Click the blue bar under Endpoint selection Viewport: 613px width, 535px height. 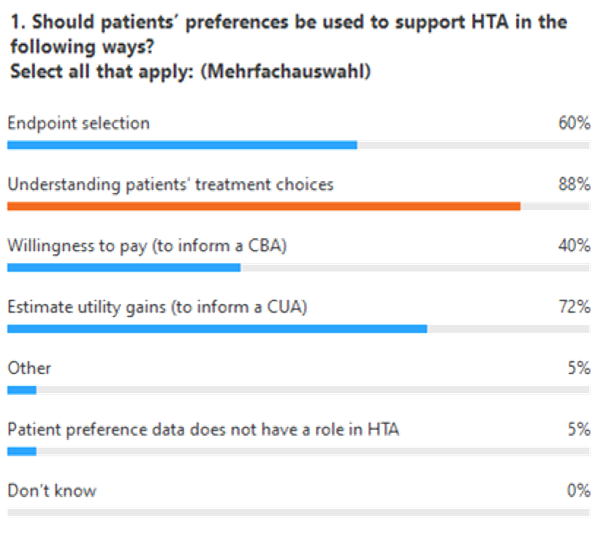coord(182,145)
